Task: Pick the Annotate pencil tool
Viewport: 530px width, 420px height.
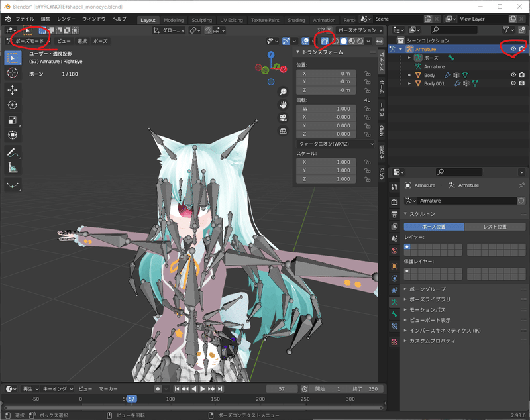Action: point(13,153)
